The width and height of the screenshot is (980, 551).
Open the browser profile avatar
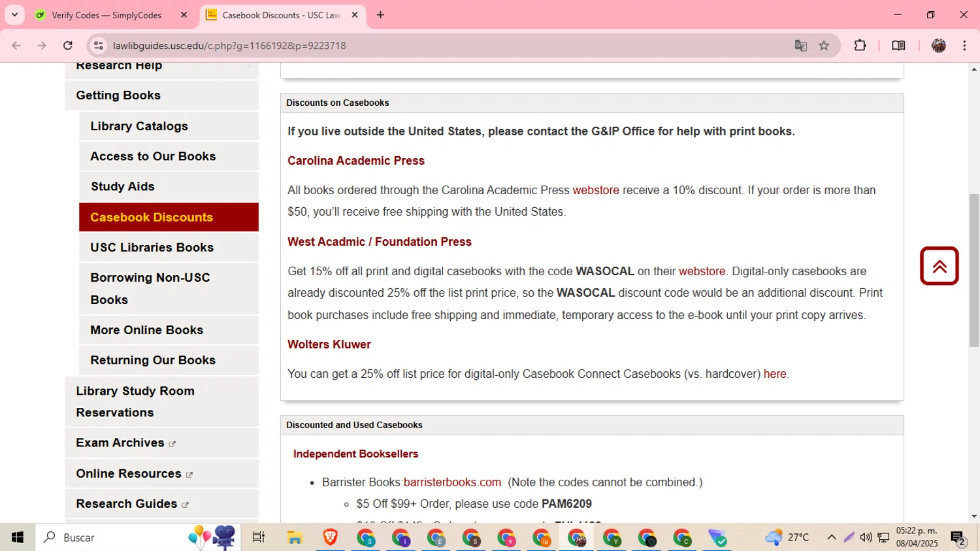[939, 46]
